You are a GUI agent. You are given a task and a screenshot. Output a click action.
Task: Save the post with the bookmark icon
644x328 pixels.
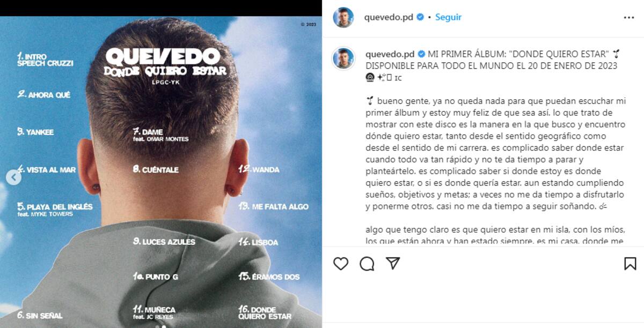point(630,263)
